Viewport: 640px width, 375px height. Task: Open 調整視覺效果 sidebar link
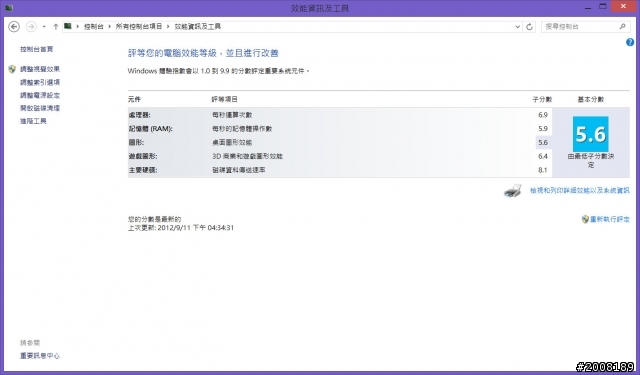click(40, 69)
